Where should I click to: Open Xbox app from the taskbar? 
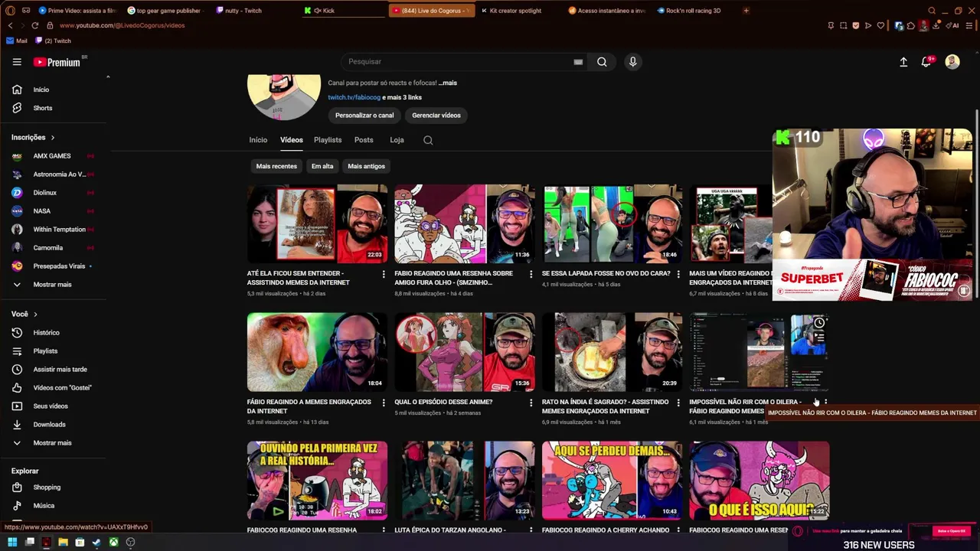pyautogui.click(x=113, y=543)
